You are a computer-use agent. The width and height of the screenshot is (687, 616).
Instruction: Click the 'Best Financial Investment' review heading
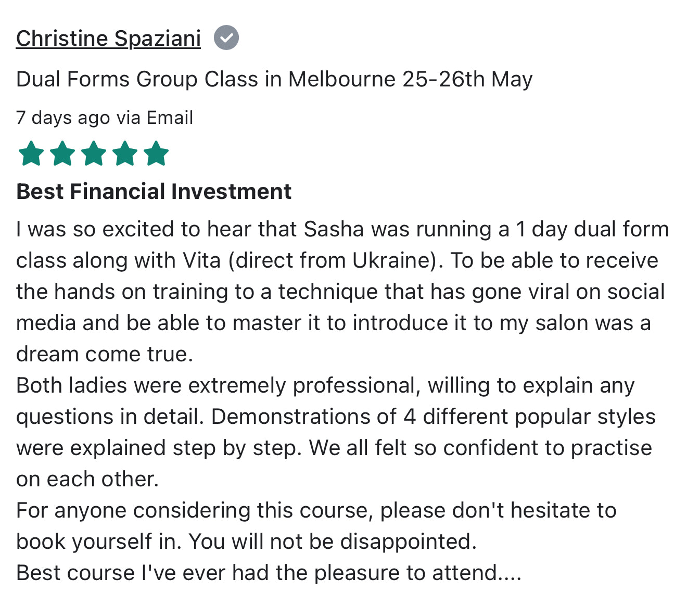pos(154,191)
